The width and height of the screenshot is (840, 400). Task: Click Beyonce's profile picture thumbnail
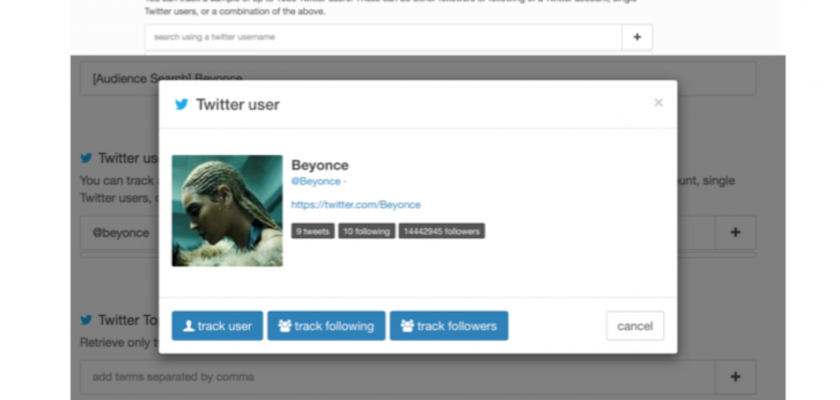tap(227, 210)
